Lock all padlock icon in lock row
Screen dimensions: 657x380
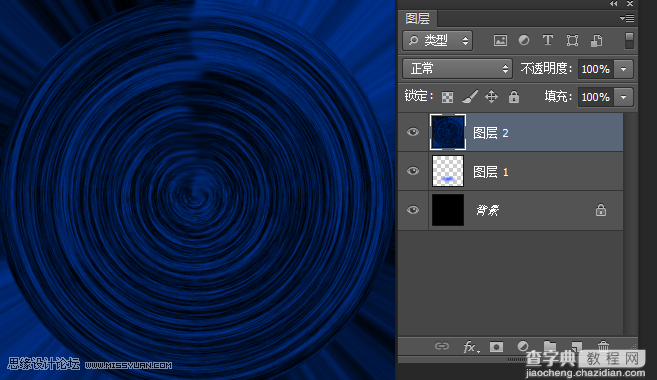point(514,97)
